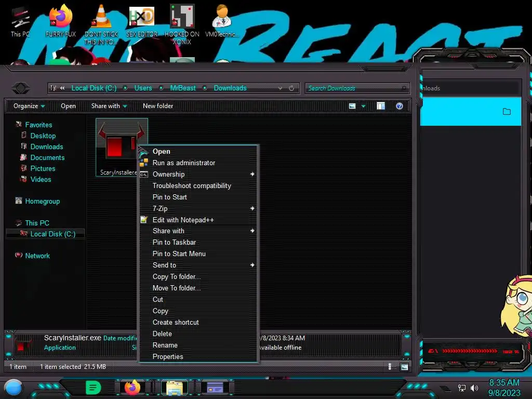
Task: Select Favorites in navigation pane
Action: [38, 125]
